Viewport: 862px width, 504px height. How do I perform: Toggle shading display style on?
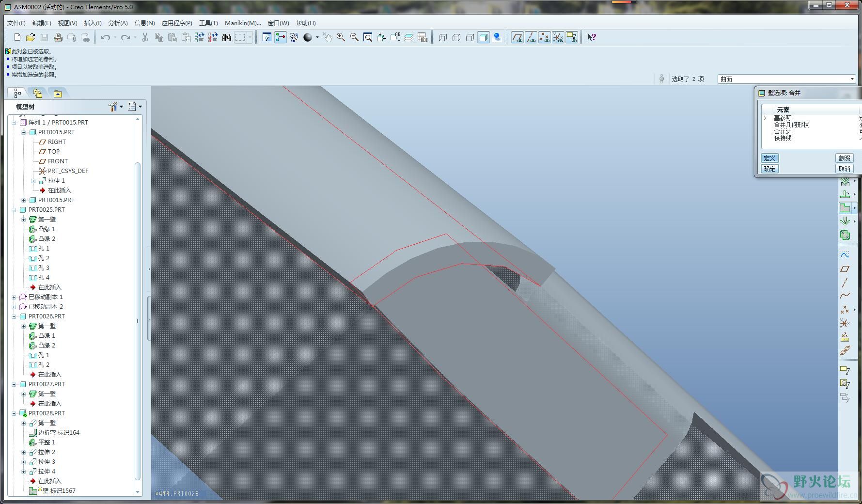tap(483, 37)
